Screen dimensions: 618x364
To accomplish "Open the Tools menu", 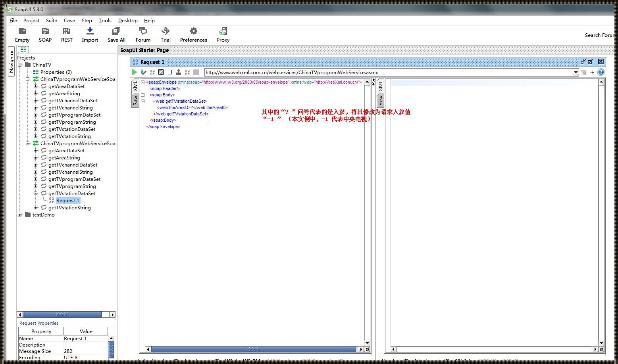I will click(x=105, y=20).
